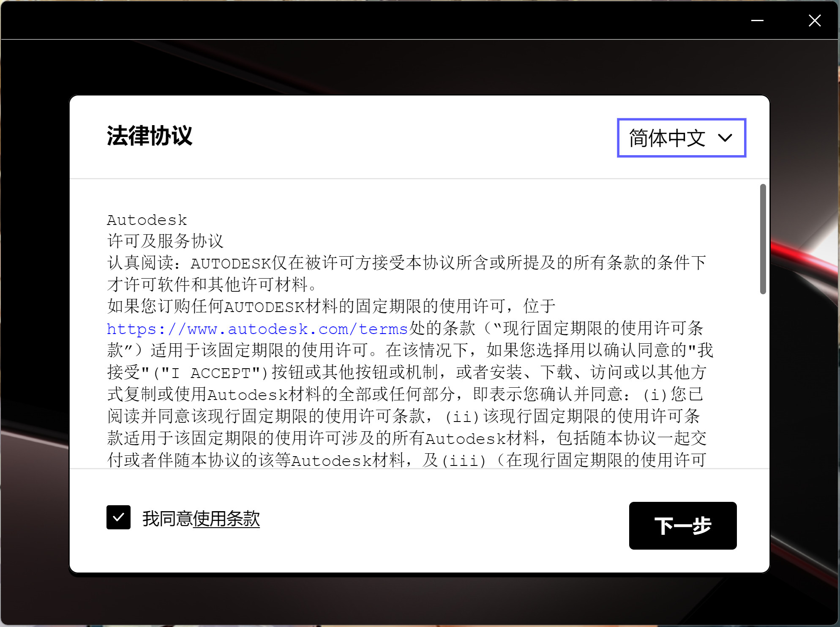This screenshot has width=840, height=627.
Task: Minimize the installer window
Action: click(757, 20)
